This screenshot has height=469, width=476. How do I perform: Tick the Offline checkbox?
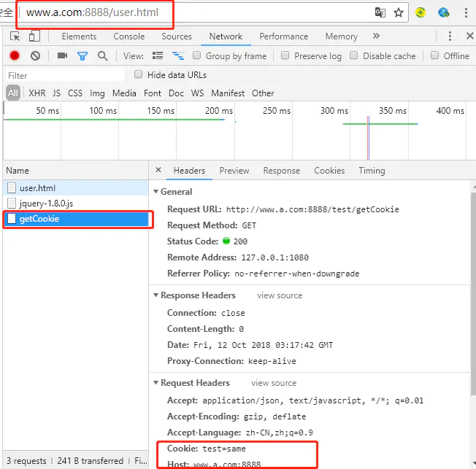point(434,55)
